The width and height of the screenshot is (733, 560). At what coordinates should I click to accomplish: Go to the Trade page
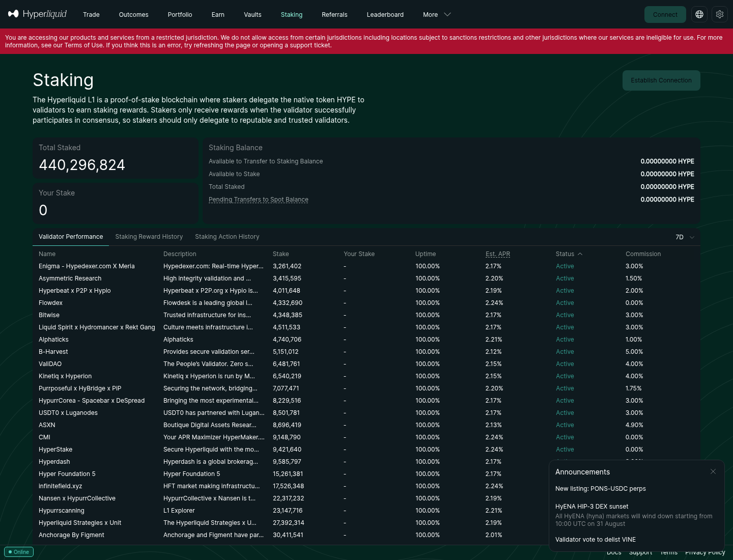(91, 15)
